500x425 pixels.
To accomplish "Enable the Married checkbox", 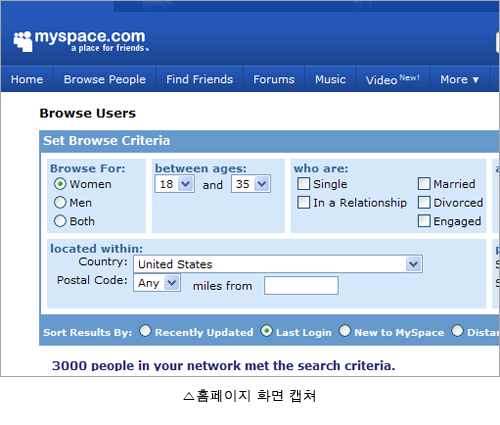I will pos(424,183).
